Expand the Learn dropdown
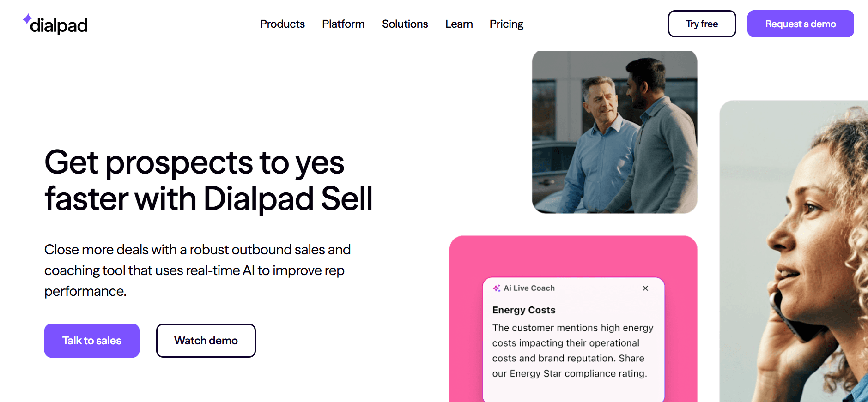The width and height of the screenshot is (868, 402). coord(459,24)
